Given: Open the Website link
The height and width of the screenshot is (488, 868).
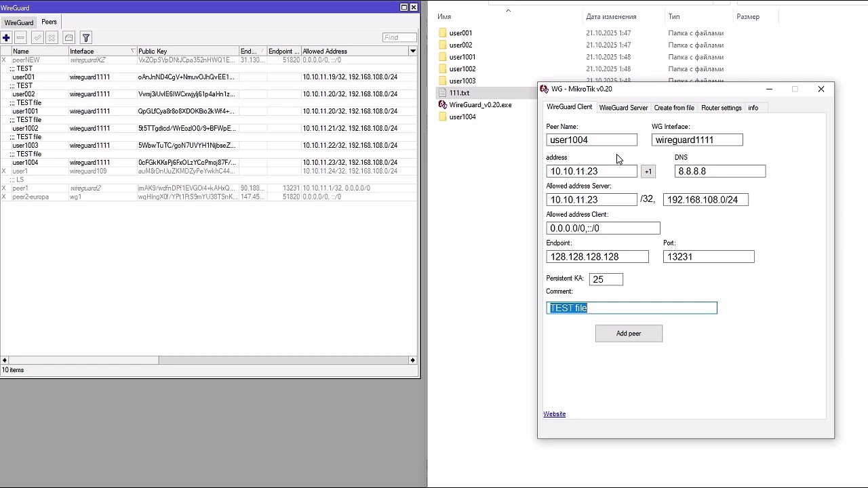Looking at the screenshot, I should pyautogui.click(x=554, y=414).
